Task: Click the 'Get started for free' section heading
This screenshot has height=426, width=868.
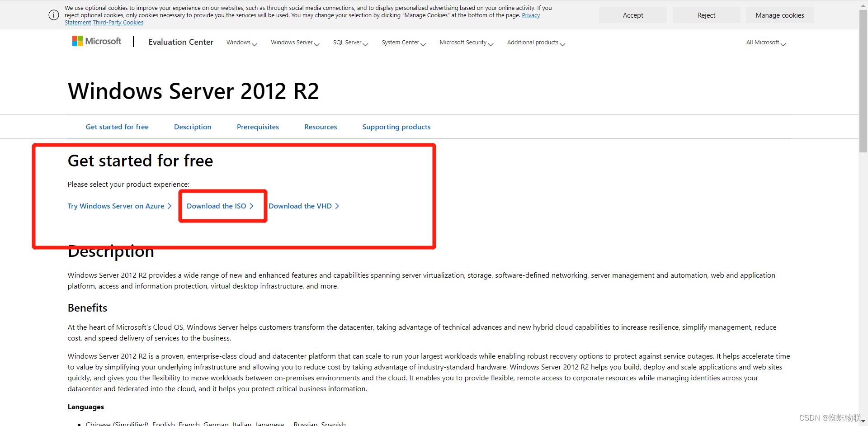Action: [140, 161]
